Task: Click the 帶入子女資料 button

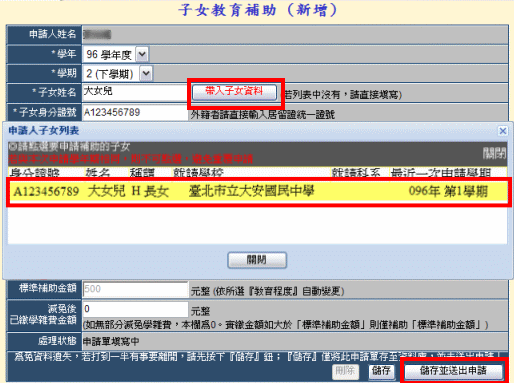Action: tap(235, 92)
